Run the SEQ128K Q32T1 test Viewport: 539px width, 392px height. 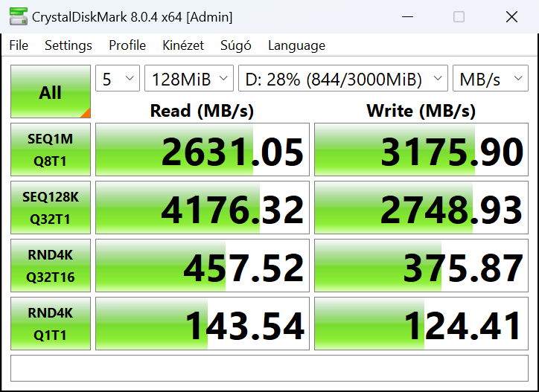[51, 208]
